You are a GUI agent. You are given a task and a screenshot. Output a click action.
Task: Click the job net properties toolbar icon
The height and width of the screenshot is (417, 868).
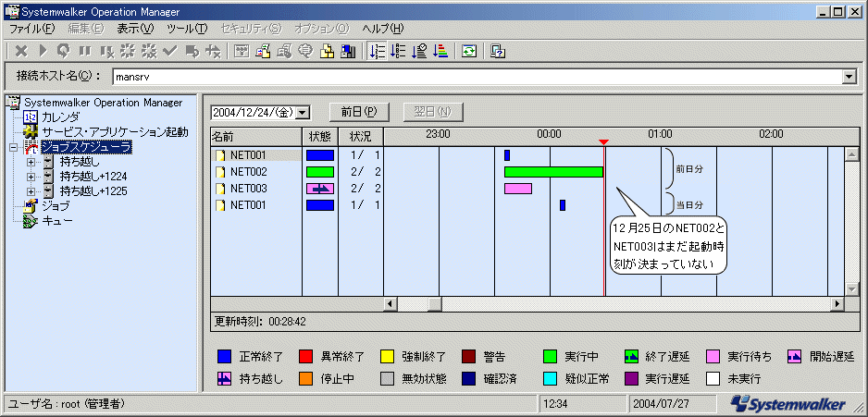click(263, 52)
